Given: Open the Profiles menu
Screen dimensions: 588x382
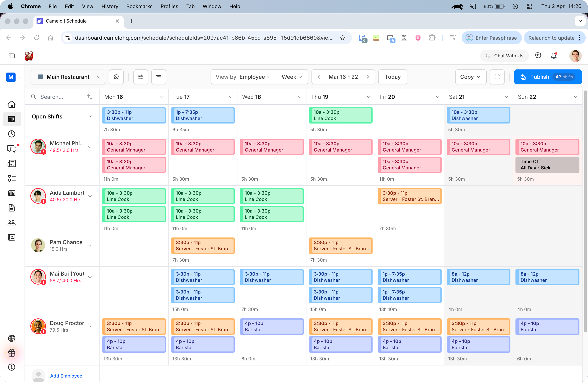Looking at the screenshot, I should coord(169,6).
